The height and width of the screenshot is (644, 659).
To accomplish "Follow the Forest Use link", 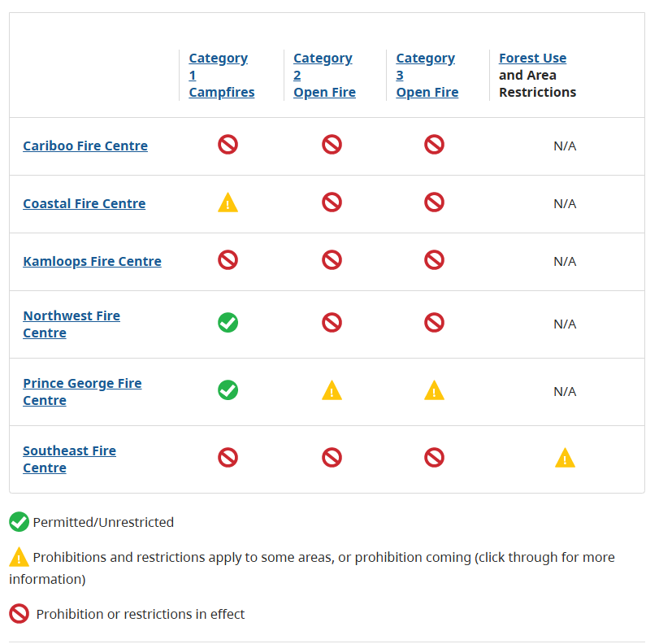I will (x=532, y=58).
